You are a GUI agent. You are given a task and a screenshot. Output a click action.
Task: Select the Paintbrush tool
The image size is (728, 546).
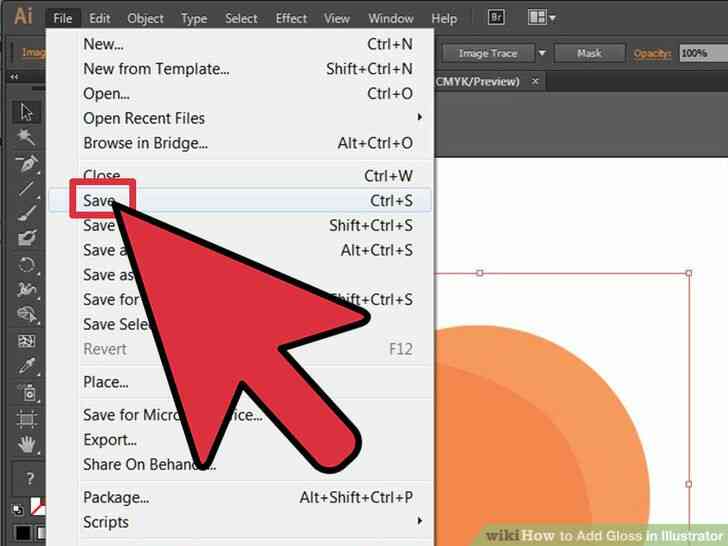(x=26, y=214)
